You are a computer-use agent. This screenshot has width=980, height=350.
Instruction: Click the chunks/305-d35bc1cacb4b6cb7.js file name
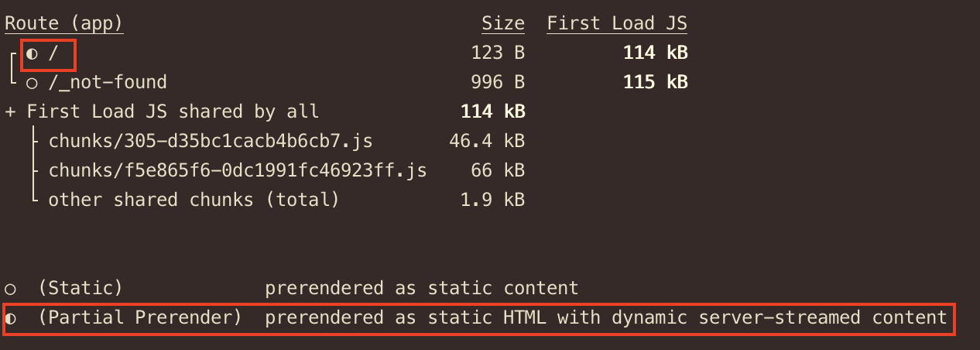point(211,141)
